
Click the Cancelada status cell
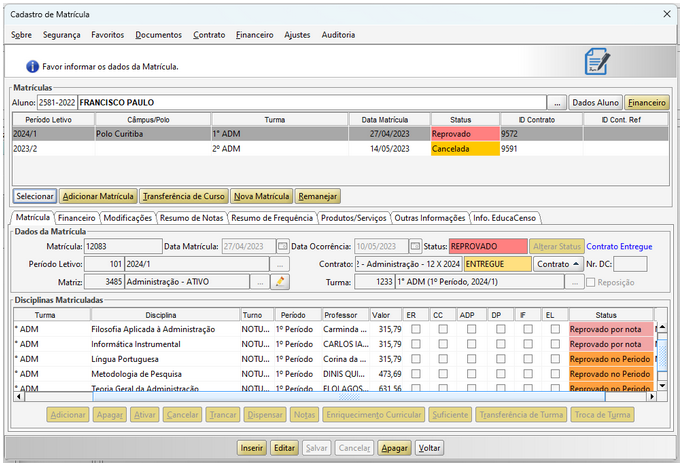click(x=465, y=149)
